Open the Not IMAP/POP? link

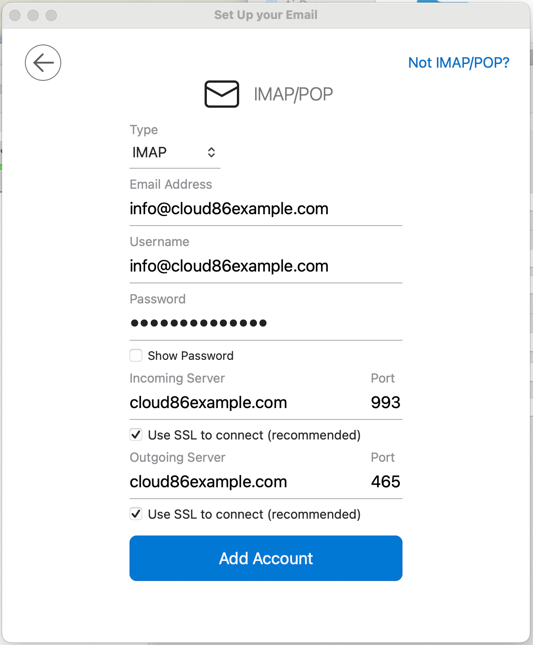click(459, 63)
